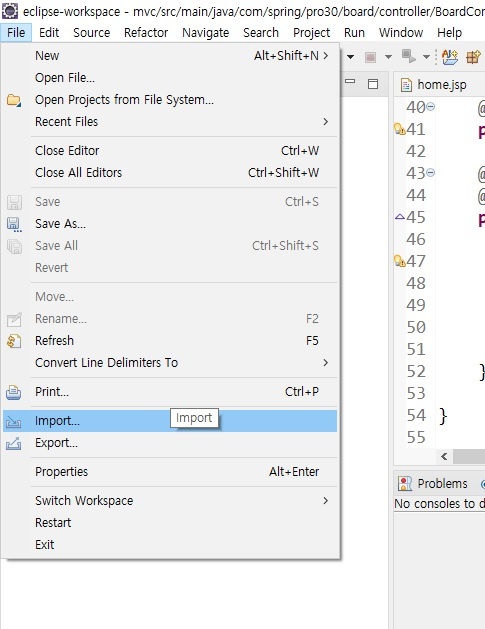The width and height of the screenshot is (485, 629).
Task: Click the Import tray icon
Action: pos(14,421)
